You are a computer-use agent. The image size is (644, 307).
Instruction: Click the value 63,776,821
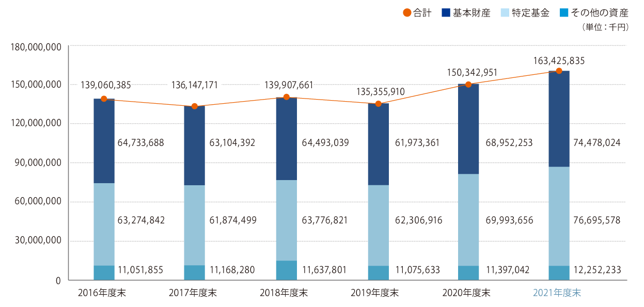(325, 220)
